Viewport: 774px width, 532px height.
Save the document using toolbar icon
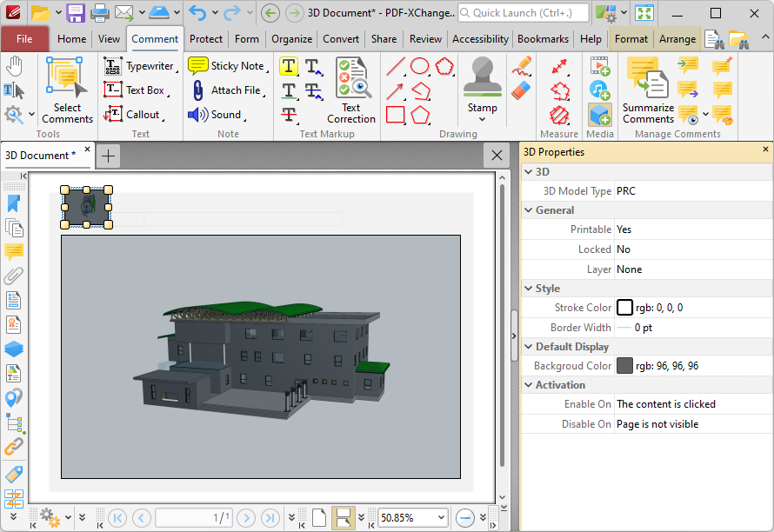pyautogui.click(x=76, y=13)
